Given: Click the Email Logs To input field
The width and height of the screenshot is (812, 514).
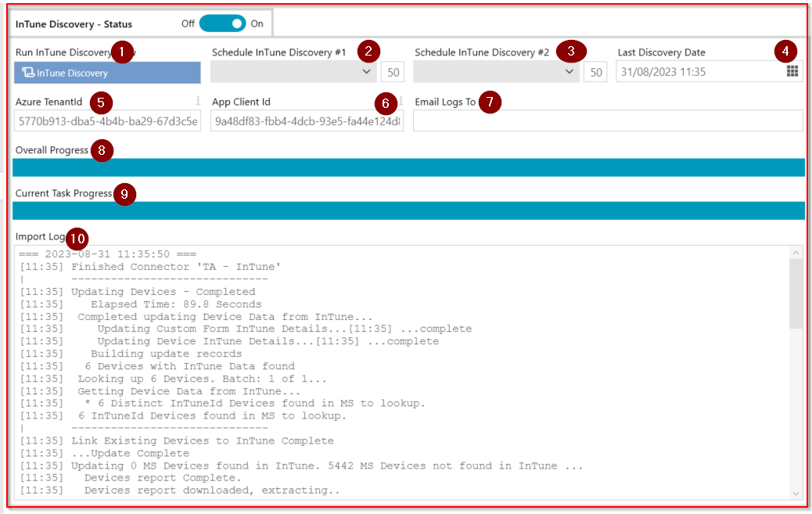Looking at the screenshot, I should [x=608, y=120].
